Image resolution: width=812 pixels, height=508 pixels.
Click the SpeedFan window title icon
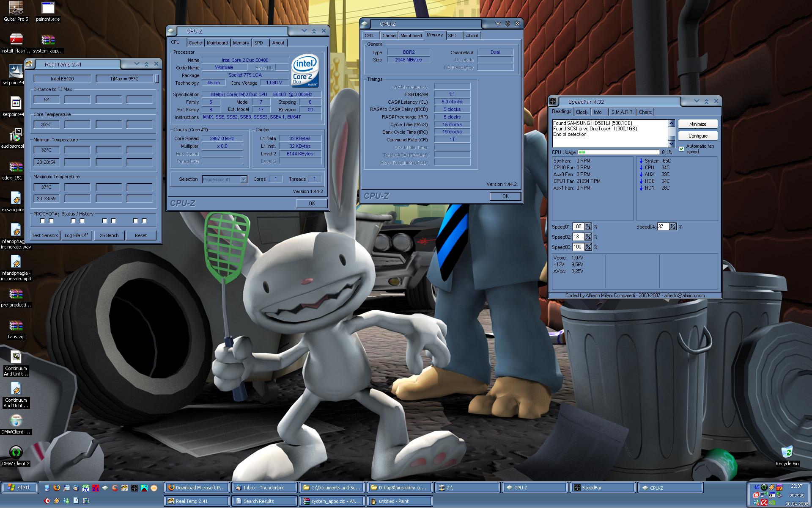(x=553, y=102)
